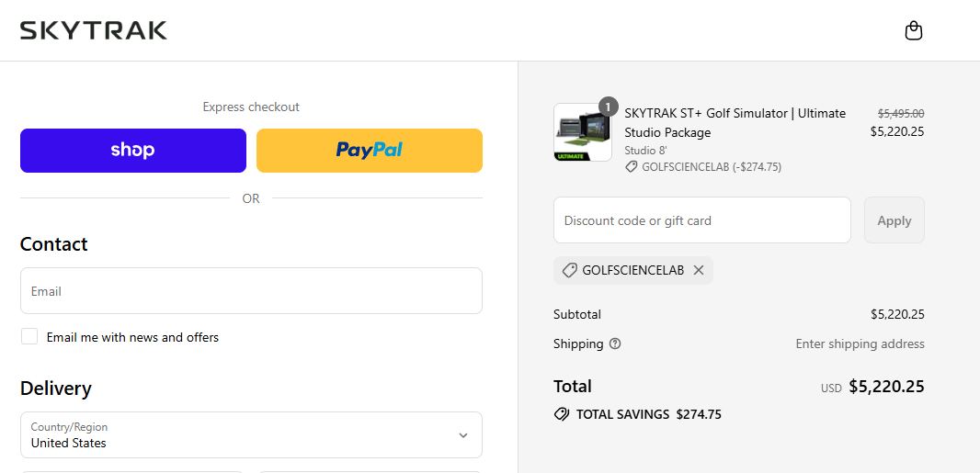Focus the Email input field
This screenshot has height=473, width=980.
(251, 291)
